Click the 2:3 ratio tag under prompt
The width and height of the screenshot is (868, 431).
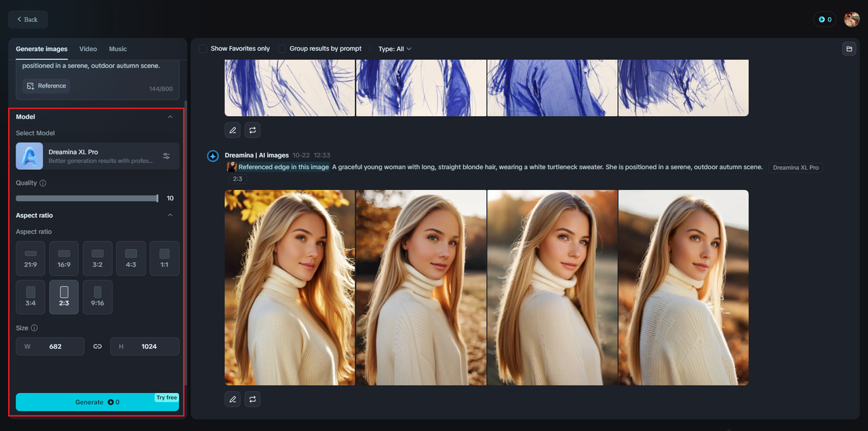237,179
